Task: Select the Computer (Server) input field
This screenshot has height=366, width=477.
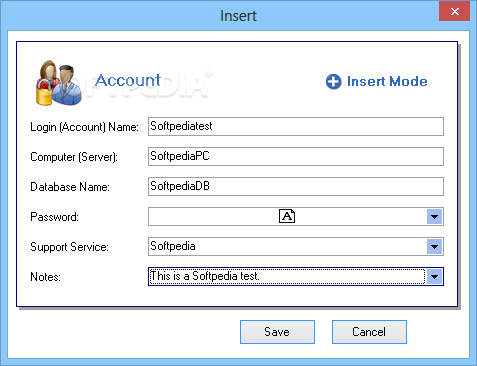Action: point(296,156)
